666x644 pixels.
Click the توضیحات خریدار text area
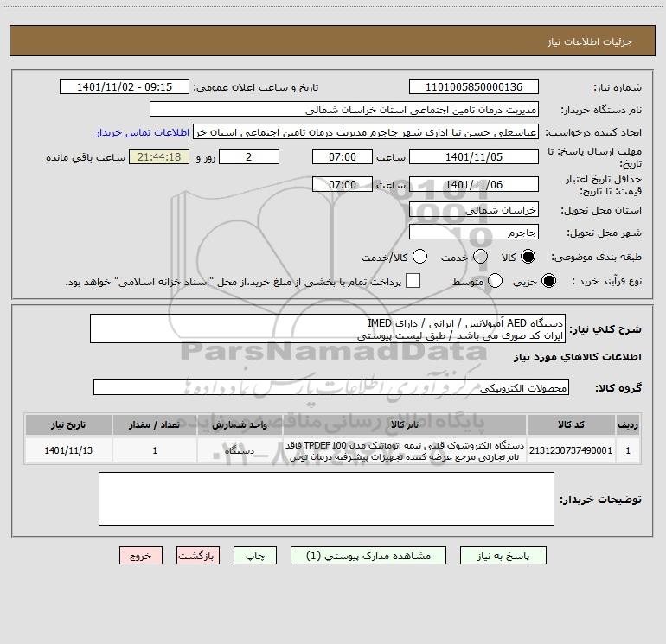click(326, 499)
